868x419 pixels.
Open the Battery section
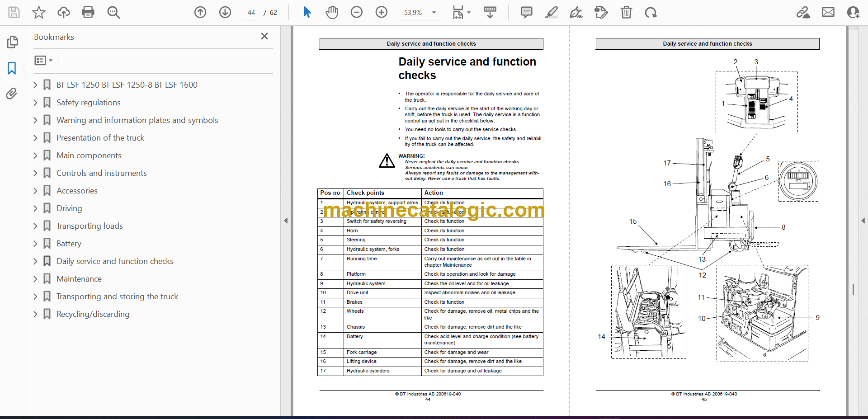pyautogui.click(x=69, y=244)
